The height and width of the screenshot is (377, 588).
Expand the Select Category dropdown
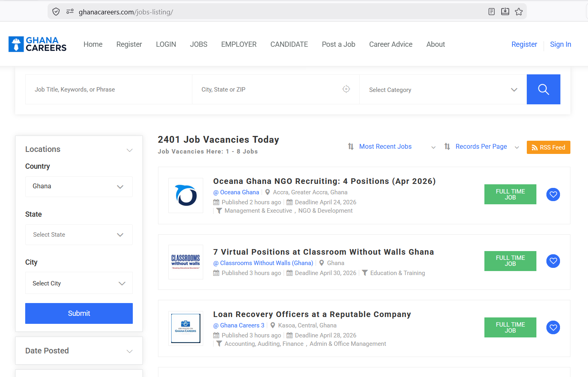click(442, 90)
